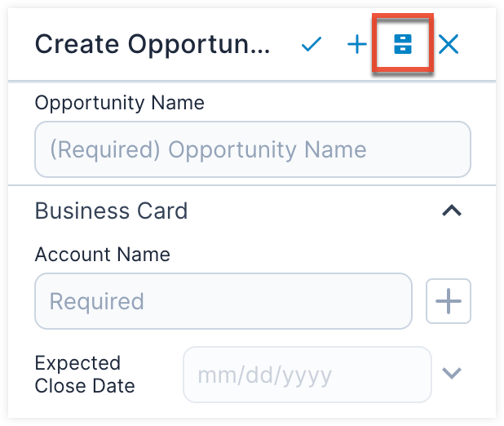The width and height of the screenshot is (504, 426).
Task: Dismiss the form with the X icon
Action: click(449, 45)
